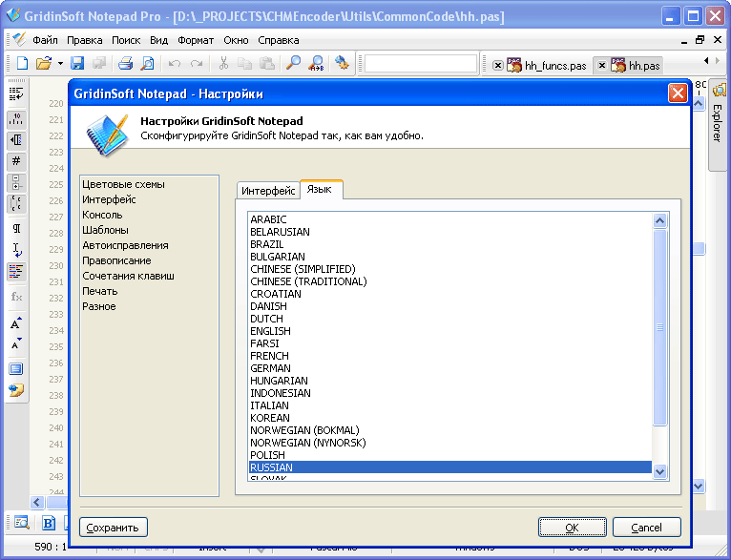The width and height of the screenshot is (731, 560).
Task: Select Печать in settings categories
Action: (100, 291)
